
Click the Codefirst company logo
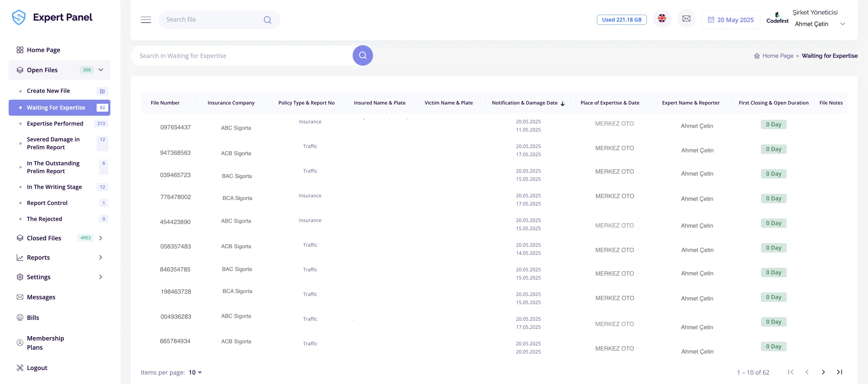point(777,18)
